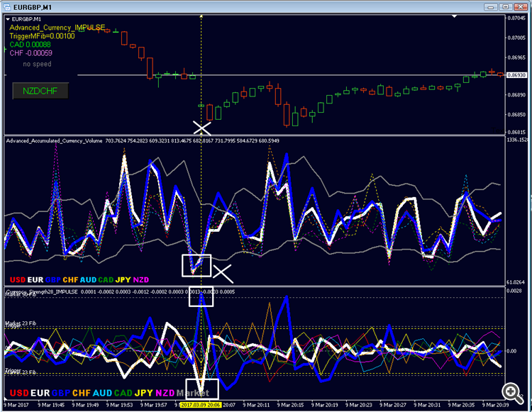This screenshot has height=412, width=532.
Task: Click the JPY legend in strength panel
Action: (x=144, y=393)
